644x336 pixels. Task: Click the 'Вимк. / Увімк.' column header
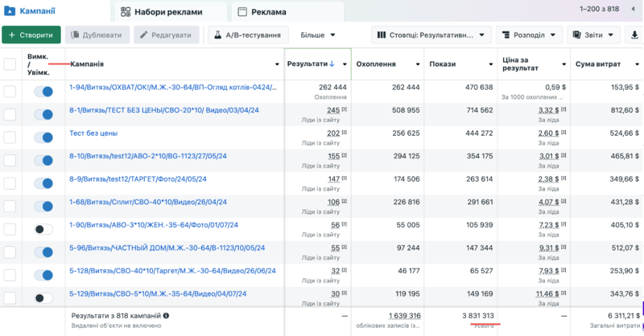coord(38,64)
